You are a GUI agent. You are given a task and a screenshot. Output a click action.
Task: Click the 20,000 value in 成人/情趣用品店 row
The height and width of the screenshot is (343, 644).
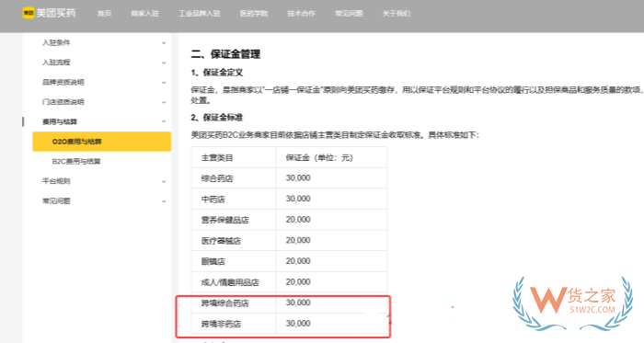click(298, 282)
